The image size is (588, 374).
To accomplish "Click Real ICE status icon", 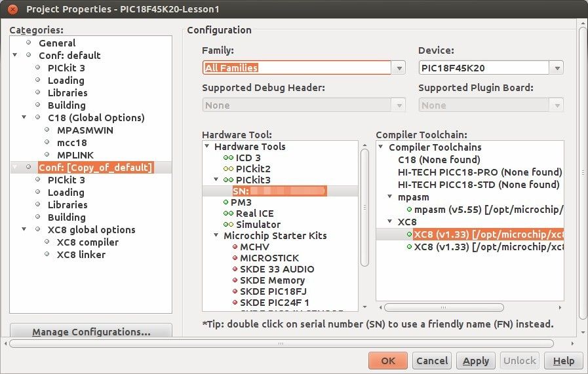I will pyautogui.click(x=228, y=214).
